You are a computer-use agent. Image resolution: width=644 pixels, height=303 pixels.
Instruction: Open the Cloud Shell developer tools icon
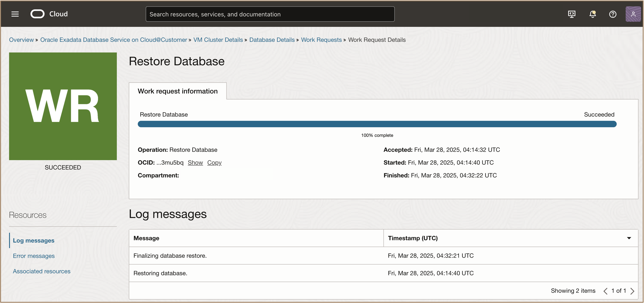[571, 14]
